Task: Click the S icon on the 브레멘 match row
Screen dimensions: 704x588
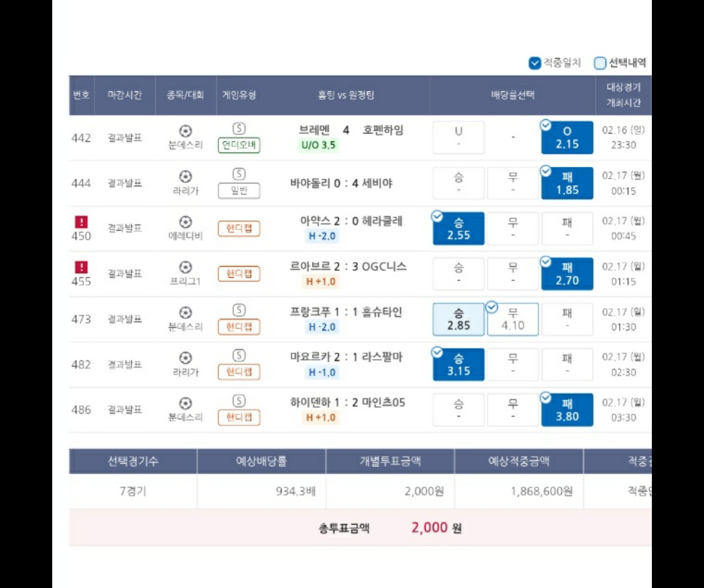Action: coord(239,129)
